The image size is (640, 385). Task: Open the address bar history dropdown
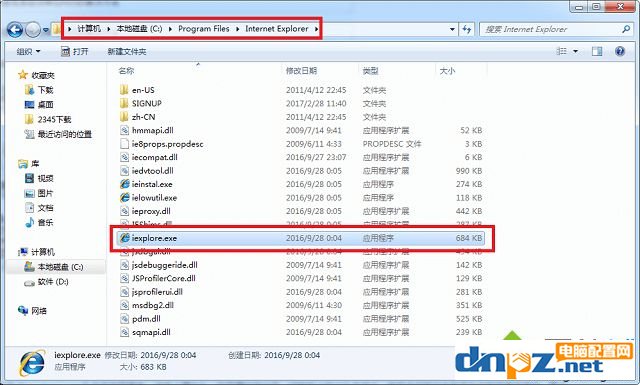pyautogui.click(x=452, y=29)
